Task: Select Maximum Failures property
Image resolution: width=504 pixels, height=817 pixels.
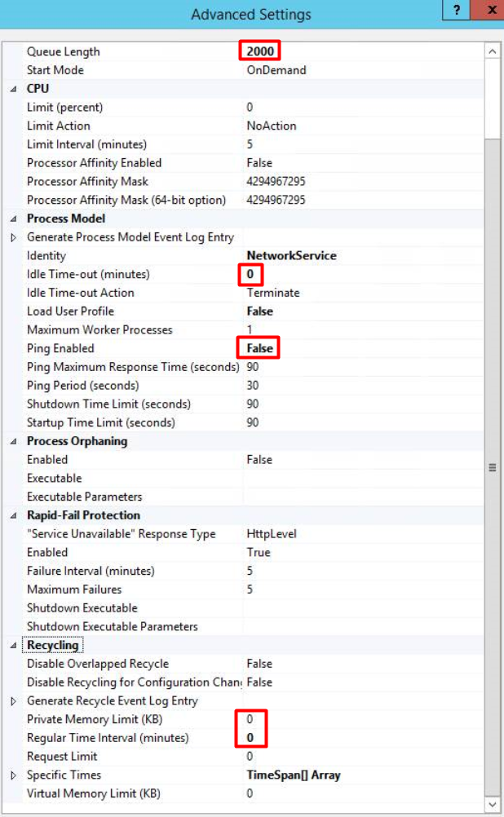Action: pos(74,590)
